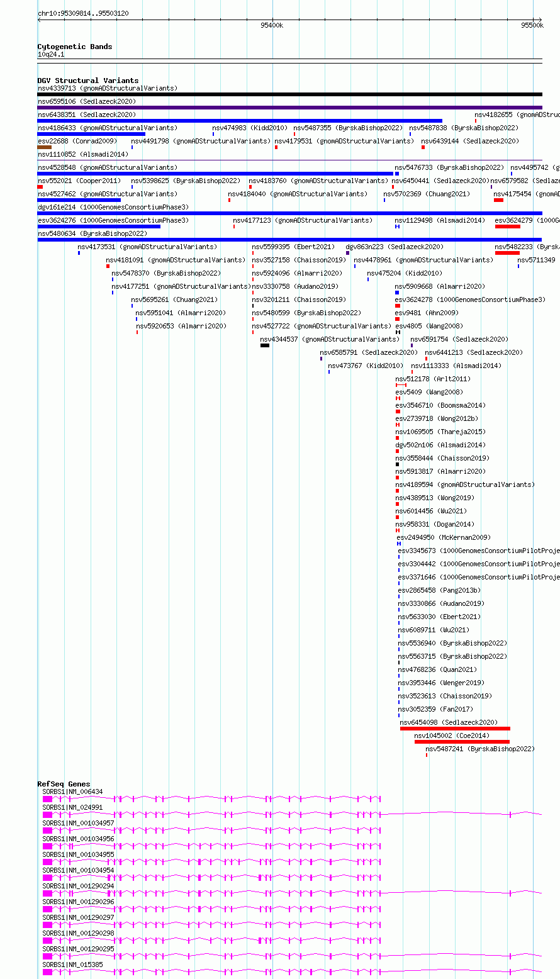Open nsv5920653 (Almarri2020) label
The height and width of the screenshot is (979, 560).
(181, 326)
